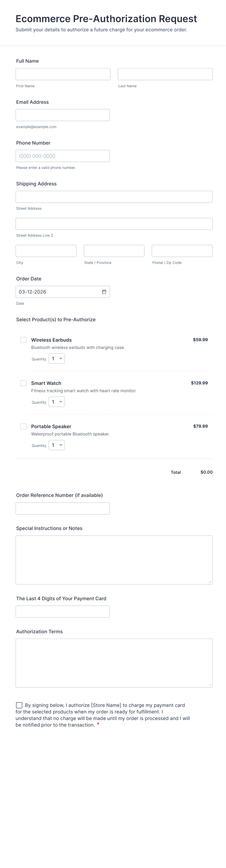
Task: Check the Wireless Earbuds product checkbox
Action: pos(23,340)
